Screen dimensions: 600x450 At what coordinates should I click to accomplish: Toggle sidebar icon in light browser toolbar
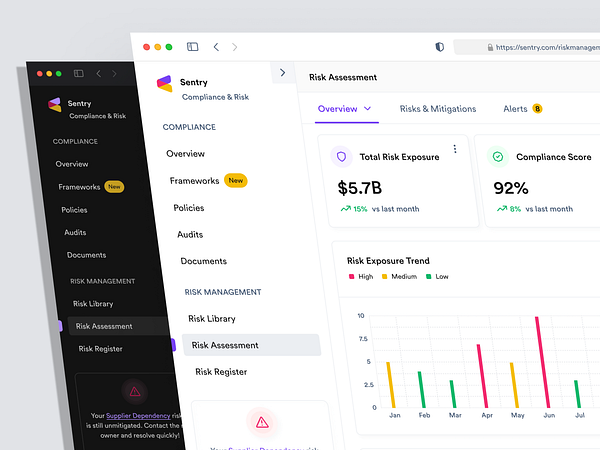pos(192,47)
